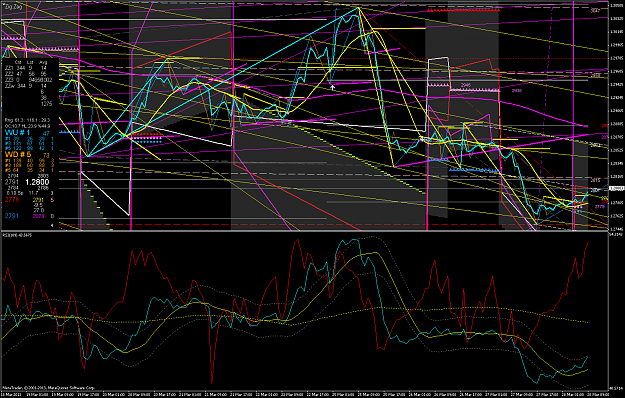
Task: Click the RSI label in the indicator subwindow
Action: coord(18,235)
